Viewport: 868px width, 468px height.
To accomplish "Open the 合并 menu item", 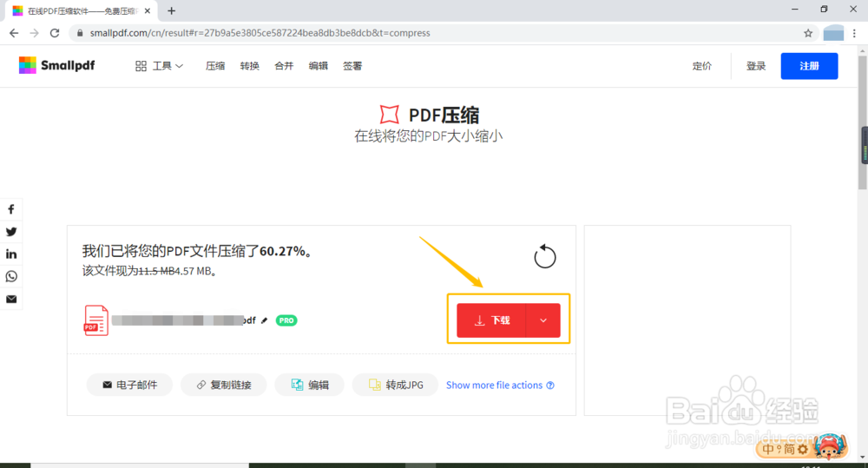I will 284,66.
